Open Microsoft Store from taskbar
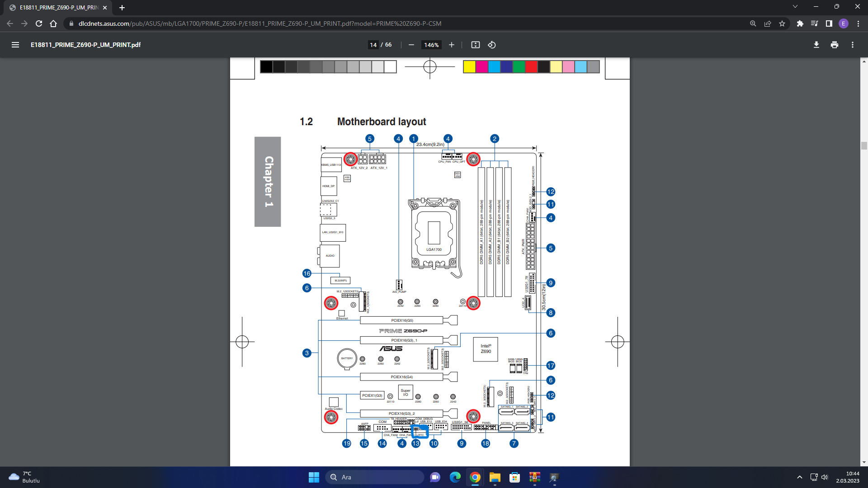The height and width of the screenshot is (488, 868). pos(515,477)
